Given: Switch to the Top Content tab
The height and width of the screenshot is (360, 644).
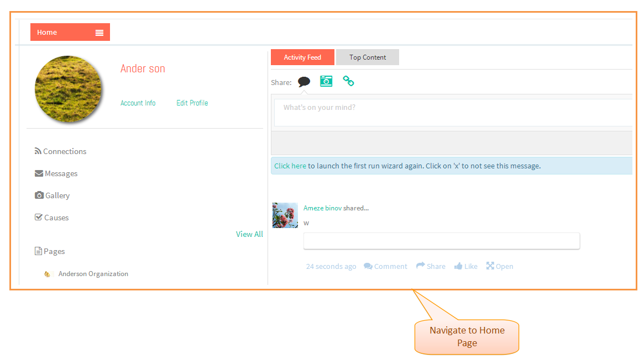Looking at the screenshot, I should 368,57.
